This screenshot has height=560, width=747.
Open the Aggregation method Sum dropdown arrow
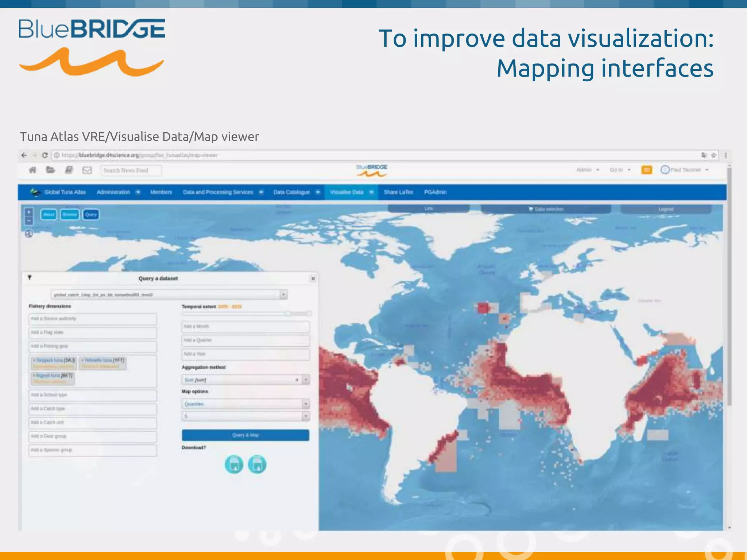[x=306, y=380]
